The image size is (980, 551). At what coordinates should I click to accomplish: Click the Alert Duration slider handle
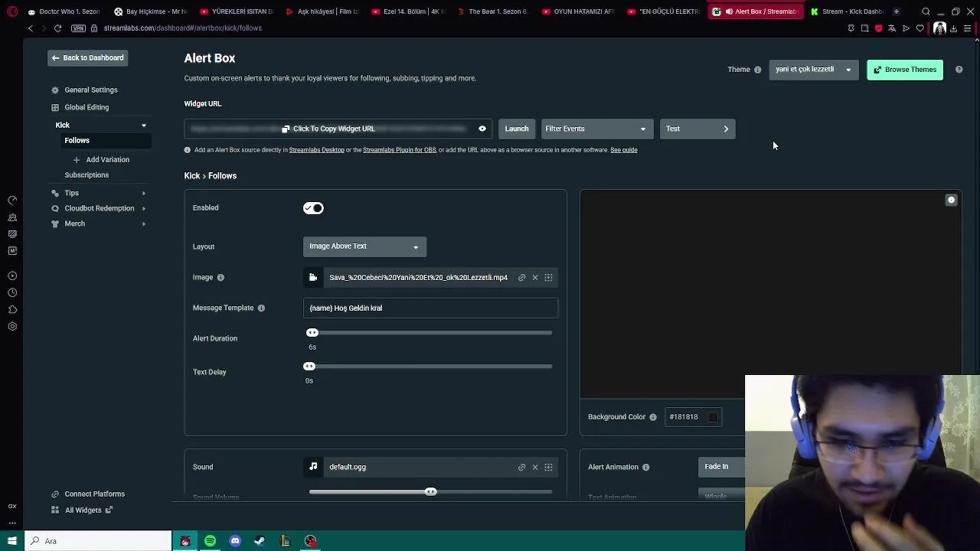[x=312, y=333]
